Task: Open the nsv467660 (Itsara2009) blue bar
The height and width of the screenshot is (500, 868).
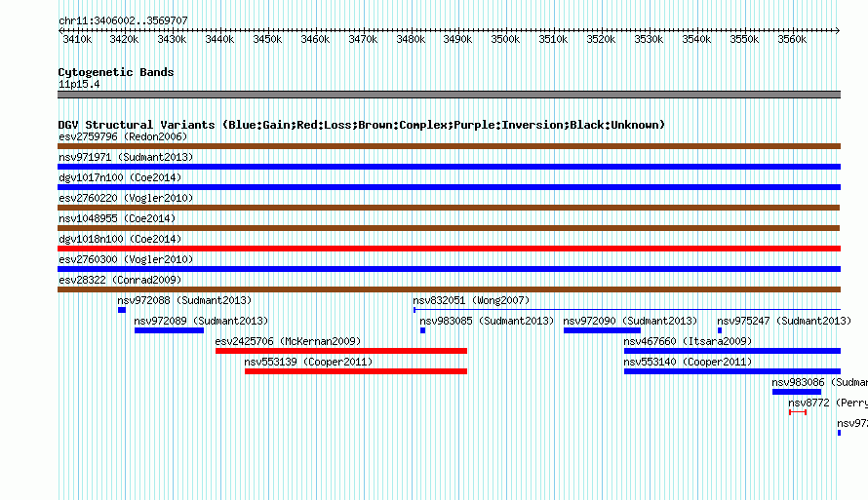Action: point(732,351)
